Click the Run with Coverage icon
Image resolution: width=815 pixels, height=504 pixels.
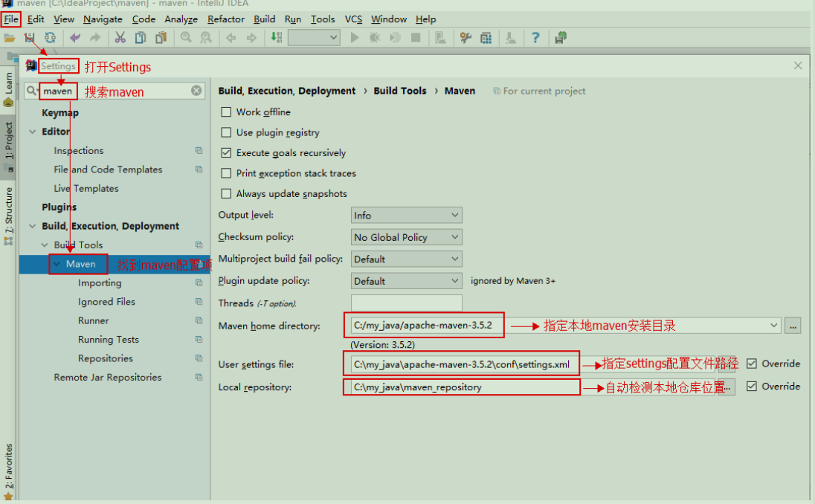coord(395,38)
